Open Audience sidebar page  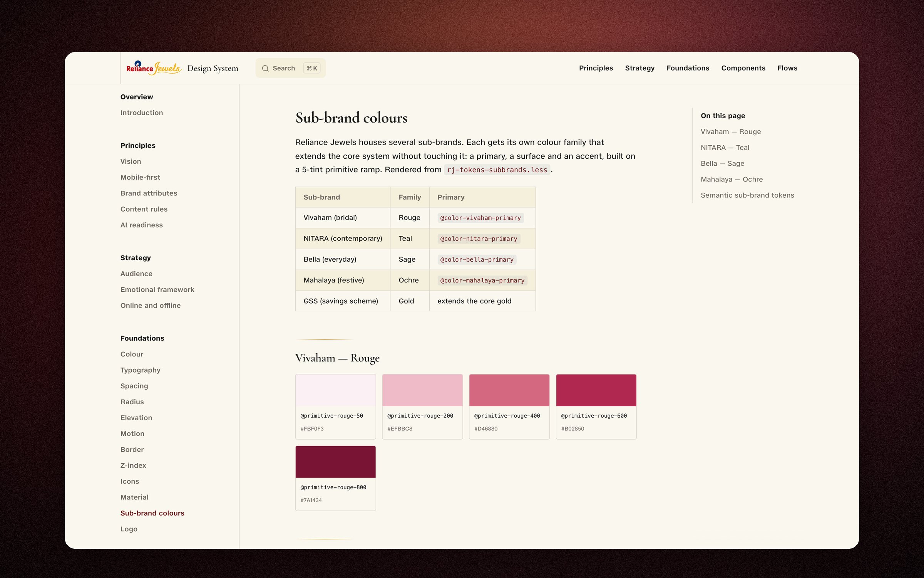click(136, 274)
